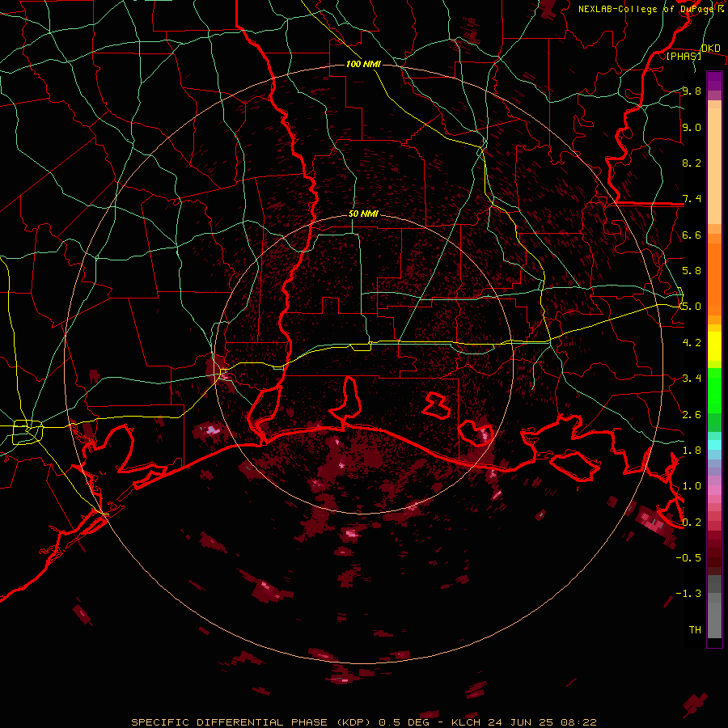Click the 9.8 scale value
The height and width of the screenshot is (728, 728).
[692, 91]
